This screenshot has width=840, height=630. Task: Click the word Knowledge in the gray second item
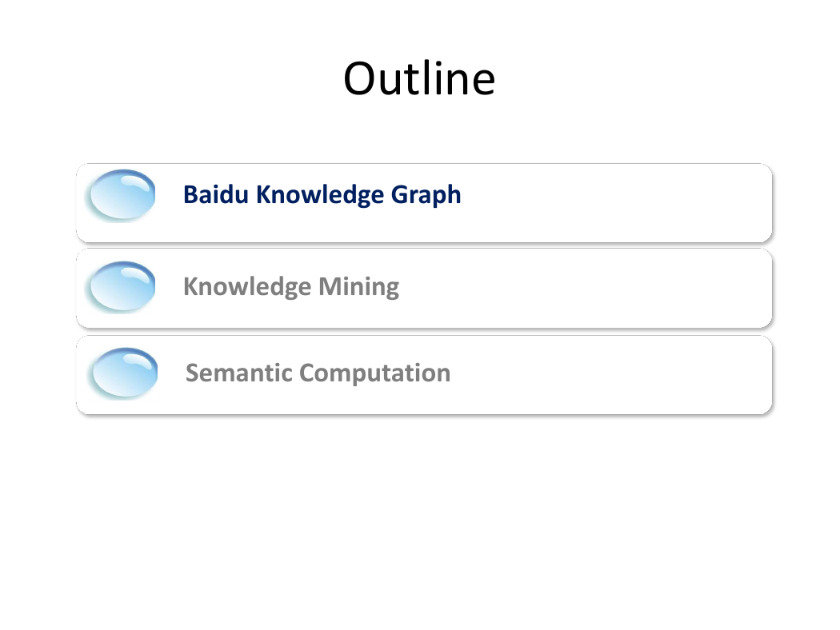pyautogui.click(x=247, y=288)
